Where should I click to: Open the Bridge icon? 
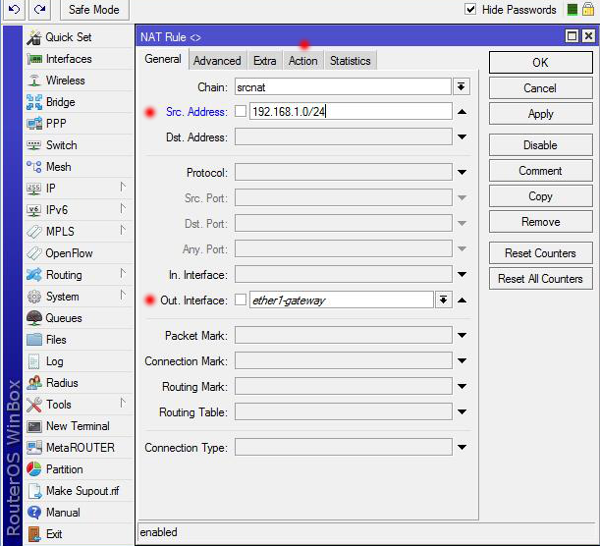(34, 102)
